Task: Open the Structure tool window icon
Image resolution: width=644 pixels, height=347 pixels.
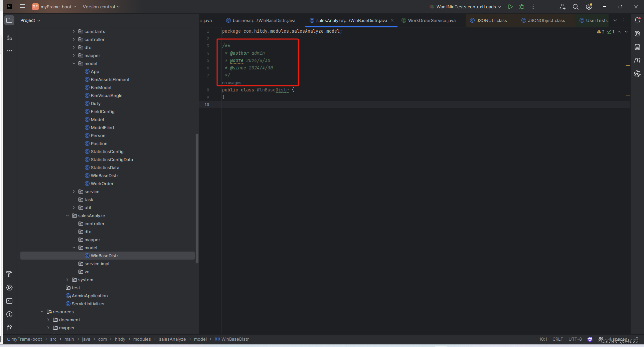Action: [x=9, y=38]
